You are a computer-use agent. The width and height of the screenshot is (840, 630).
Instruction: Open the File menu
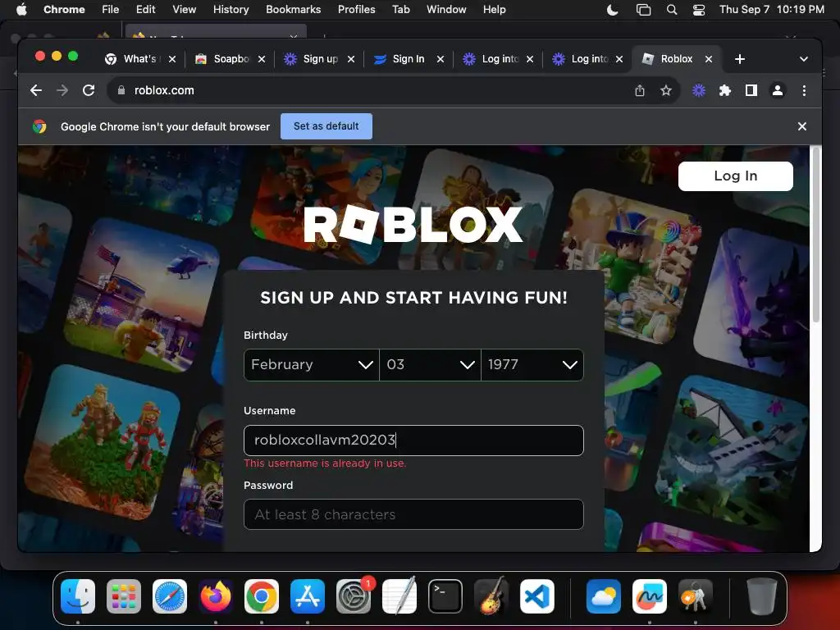111,9
